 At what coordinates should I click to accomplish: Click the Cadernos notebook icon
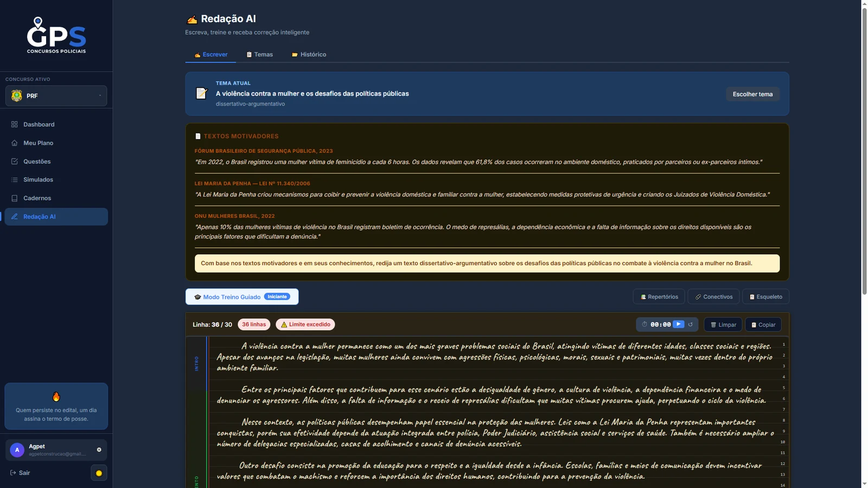(15, 198)
